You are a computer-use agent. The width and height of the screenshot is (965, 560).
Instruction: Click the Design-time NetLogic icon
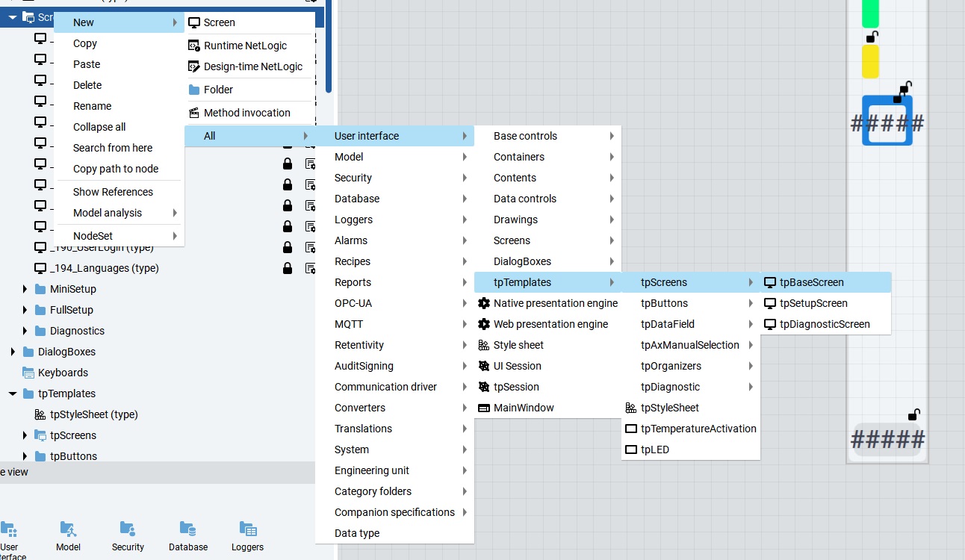coord(194,66)
